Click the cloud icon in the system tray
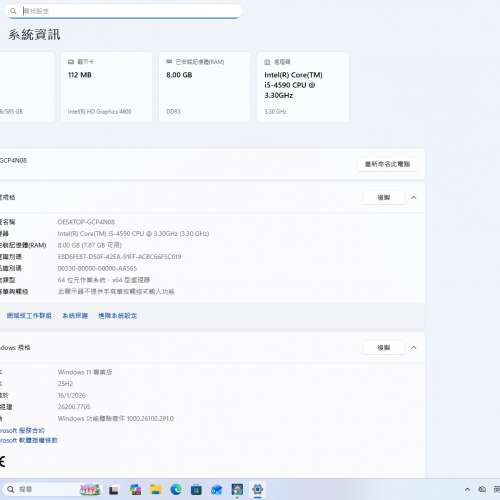500x500 pixels. point(482,489)
